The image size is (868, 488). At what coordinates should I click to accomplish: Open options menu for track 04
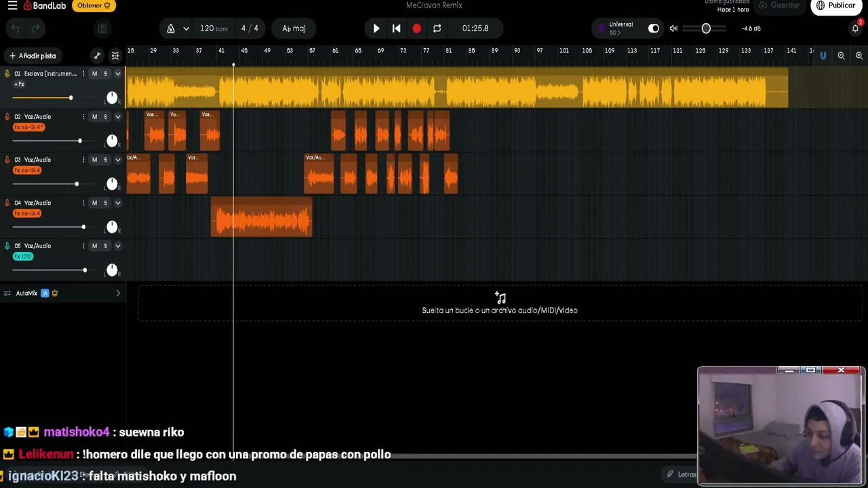83,203
